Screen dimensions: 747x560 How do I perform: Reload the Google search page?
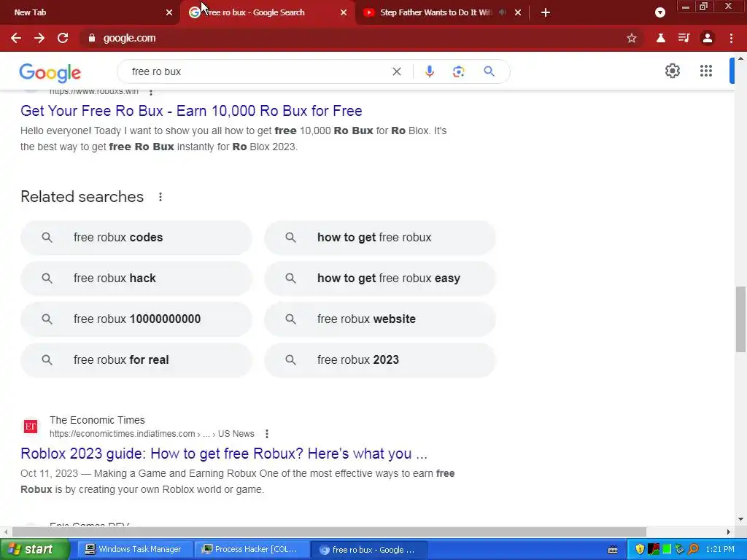pyautogui.click(x=63, y=38)
